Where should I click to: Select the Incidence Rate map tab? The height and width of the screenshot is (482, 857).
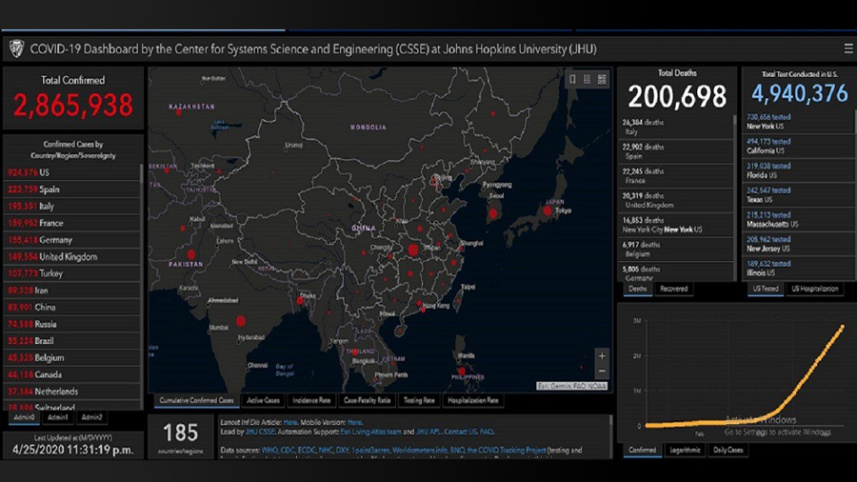coord(310,400)
